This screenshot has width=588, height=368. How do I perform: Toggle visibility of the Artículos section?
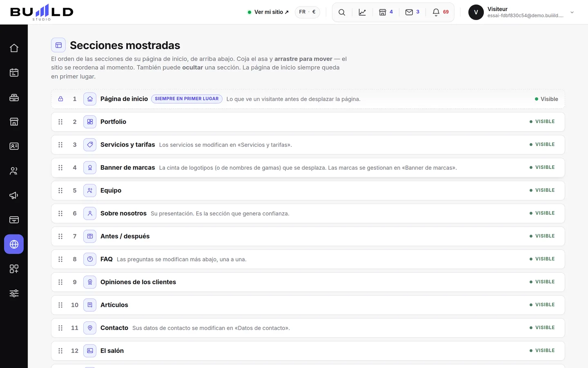[x=542, y=305]
